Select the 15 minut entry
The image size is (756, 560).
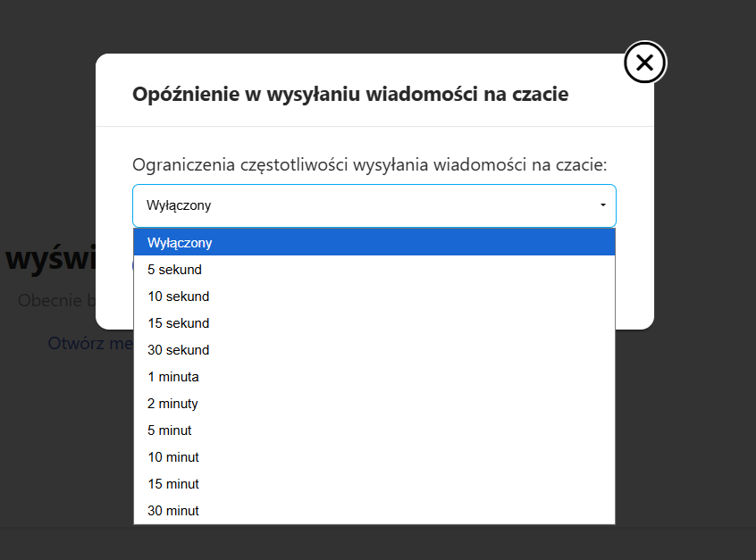coord(374,484)
